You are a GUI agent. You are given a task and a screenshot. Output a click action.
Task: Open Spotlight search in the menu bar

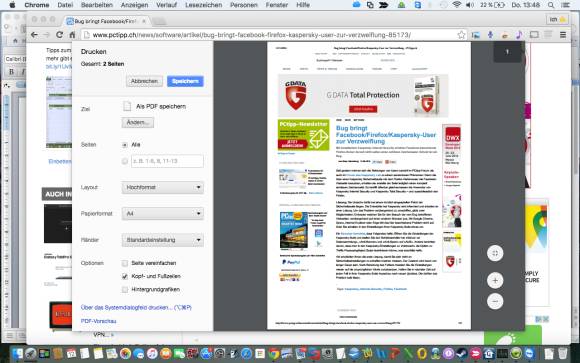tap(551, 5)
